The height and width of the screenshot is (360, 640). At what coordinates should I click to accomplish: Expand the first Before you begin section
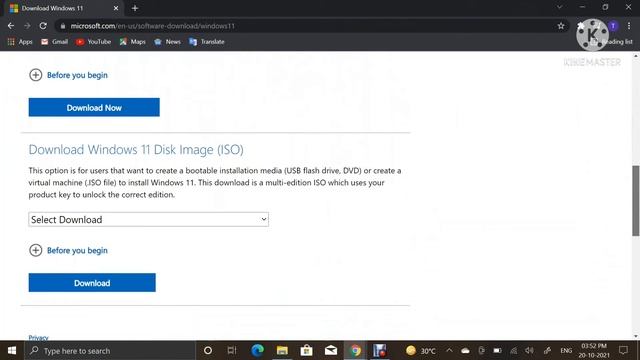68,75
